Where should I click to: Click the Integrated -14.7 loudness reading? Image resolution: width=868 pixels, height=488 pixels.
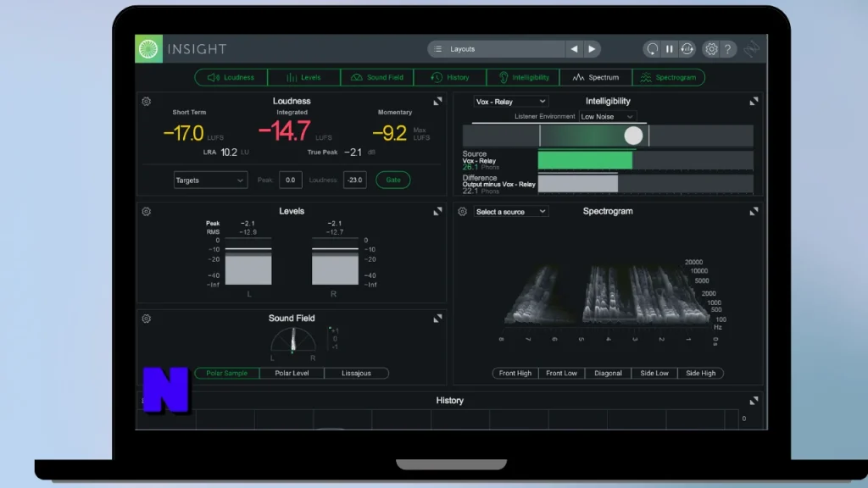click(x=284, y=131)
